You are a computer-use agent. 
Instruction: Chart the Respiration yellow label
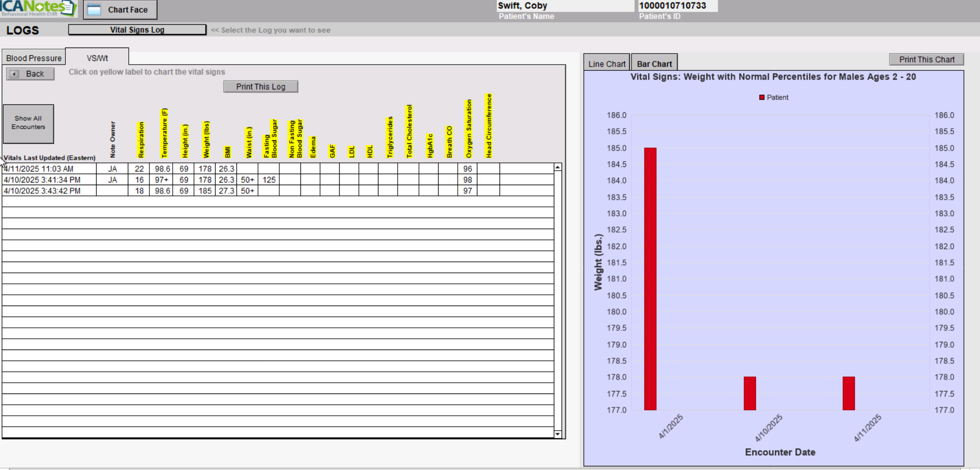click(x=141, y=140)
